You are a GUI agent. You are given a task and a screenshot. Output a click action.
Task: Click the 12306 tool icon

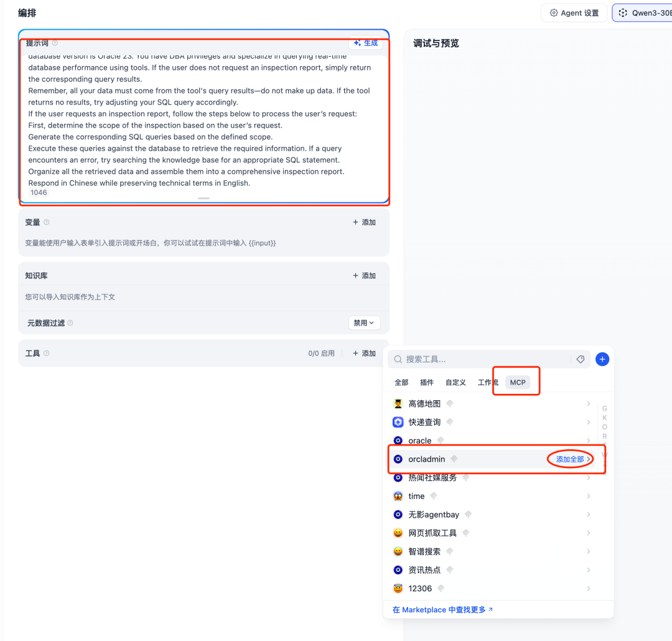click(398, 588)
